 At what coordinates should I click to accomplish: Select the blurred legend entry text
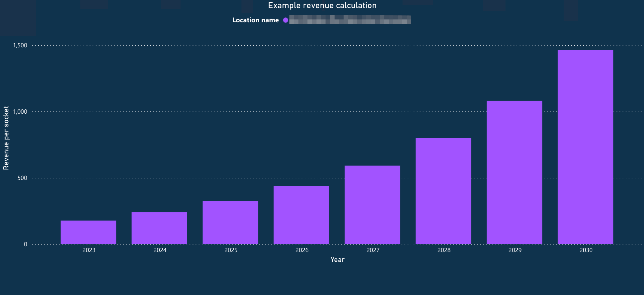pos(350,20)
